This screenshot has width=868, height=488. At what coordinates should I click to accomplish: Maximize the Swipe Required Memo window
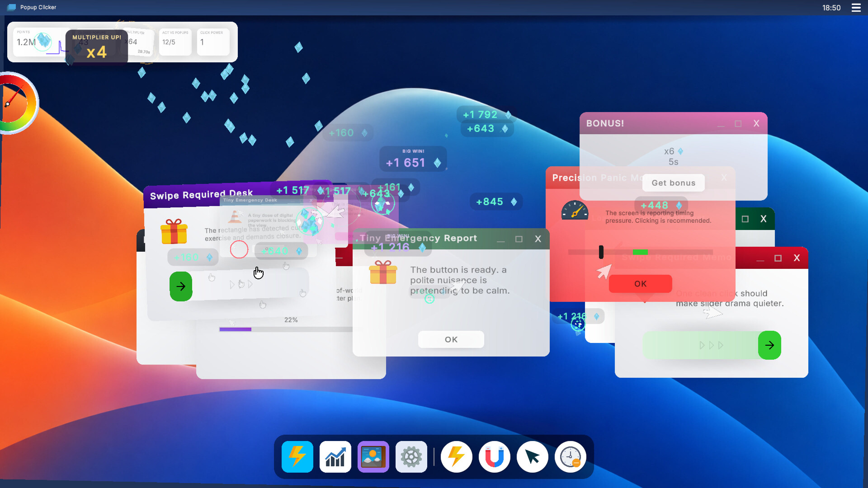(x=778, y=258)
